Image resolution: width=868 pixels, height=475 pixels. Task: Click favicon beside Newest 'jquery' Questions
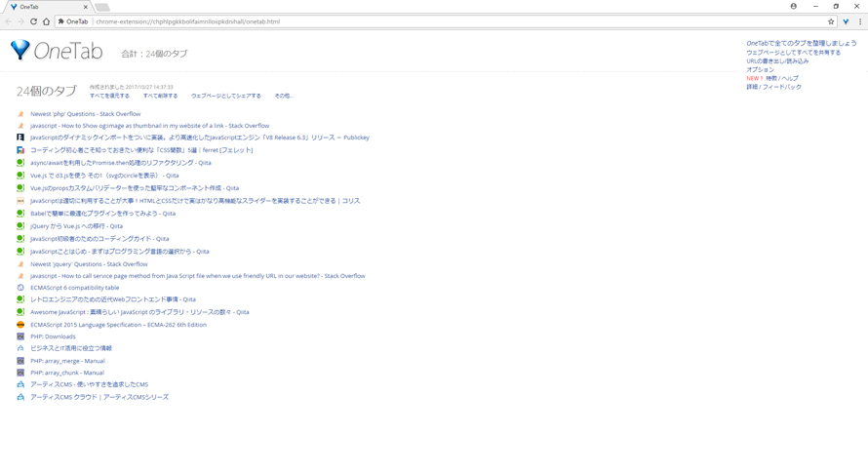coord(20,264)
